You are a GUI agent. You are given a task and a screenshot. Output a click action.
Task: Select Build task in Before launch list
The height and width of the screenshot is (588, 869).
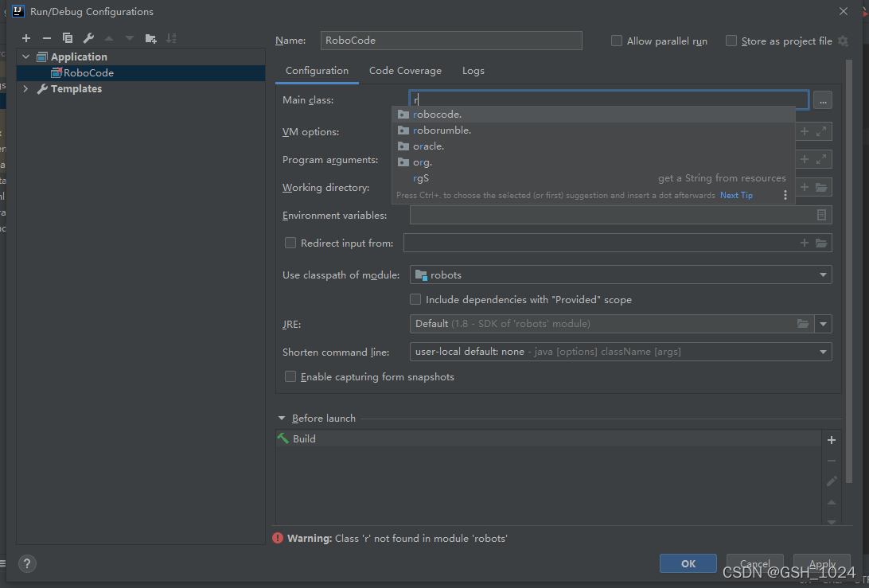click(x=548, y=438)
